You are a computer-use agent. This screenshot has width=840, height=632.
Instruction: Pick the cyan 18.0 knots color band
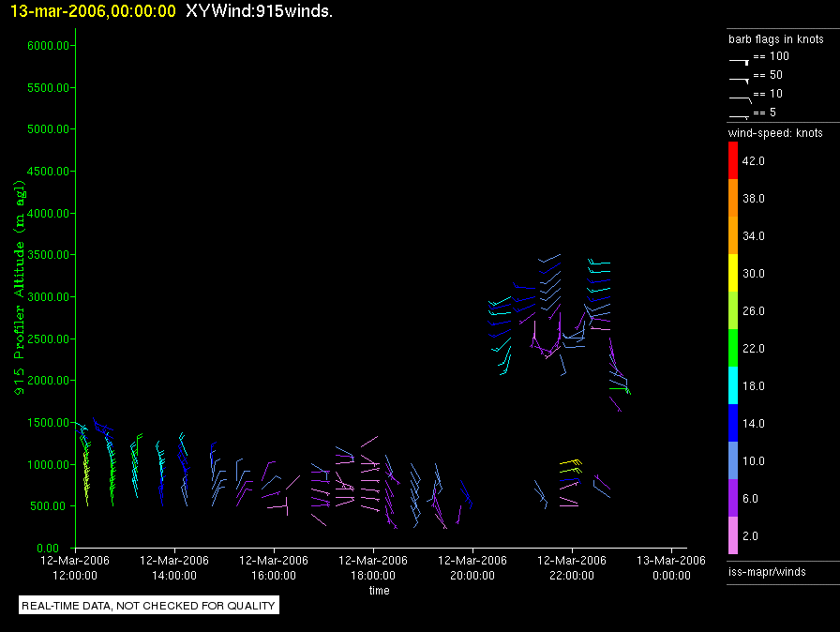[x=733, y=385]
